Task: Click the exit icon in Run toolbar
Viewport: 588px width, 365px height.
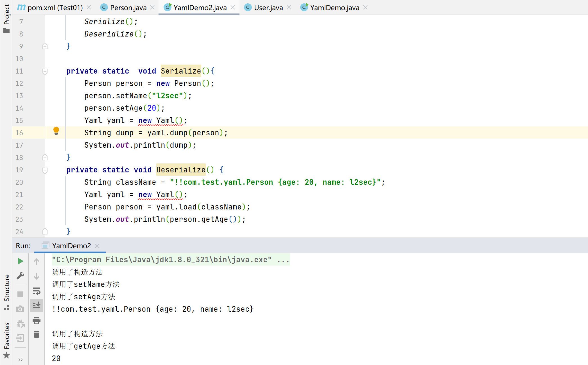Action: click(20, 338)
